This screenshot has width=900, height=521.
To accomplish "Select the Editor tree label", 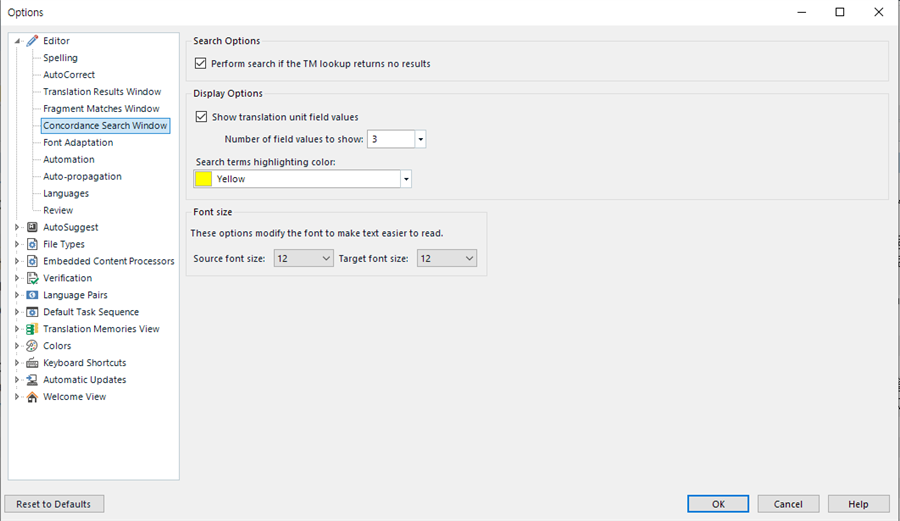I will tap(56, 41).
